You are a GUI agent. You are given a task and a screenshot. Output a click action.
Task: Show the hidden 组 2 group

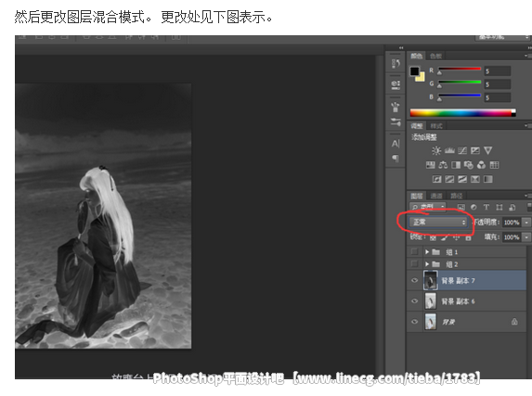[414, 263]
